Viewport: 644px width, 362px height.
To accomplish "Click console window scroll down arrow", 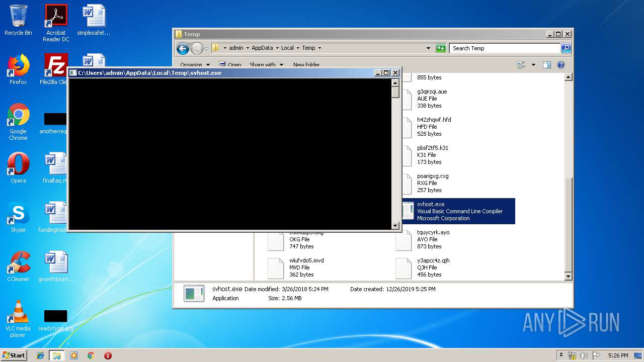I will [x=395, y=226].
